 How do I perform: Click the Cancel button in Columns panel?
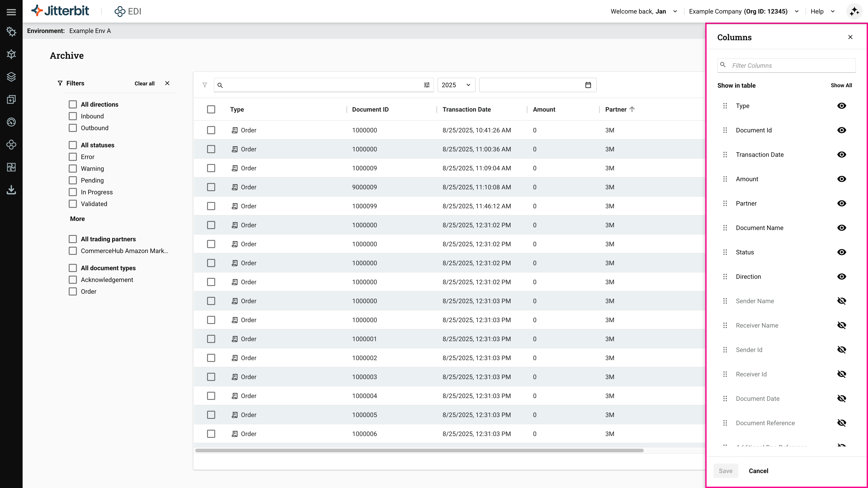click(x=758, y=471)
